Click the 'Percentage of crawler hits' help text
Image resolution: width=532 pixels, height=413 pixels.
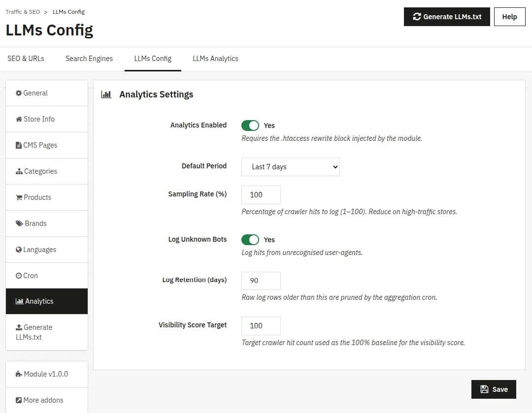click(x=349, y=212)
